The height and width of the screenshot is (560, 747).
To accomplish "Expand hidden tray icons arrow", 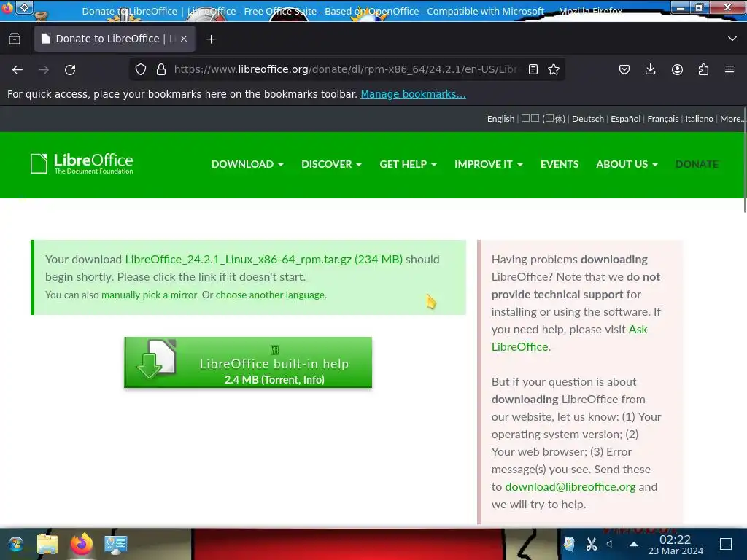I will point(634,544).
